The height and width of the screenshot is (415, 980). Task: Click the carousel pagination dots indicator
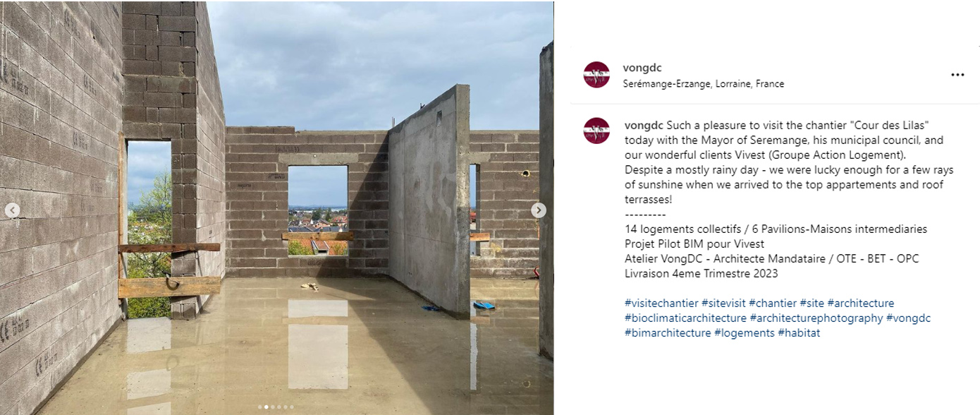coord(276,407)
